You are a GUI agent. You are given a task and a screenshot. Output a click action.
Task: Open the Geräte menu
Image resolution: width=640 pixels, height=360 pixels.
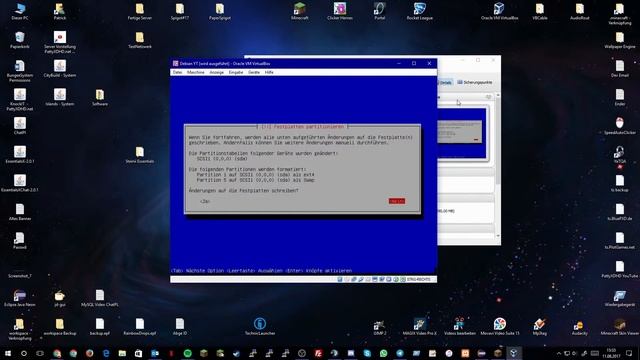[x=254, y=72]
